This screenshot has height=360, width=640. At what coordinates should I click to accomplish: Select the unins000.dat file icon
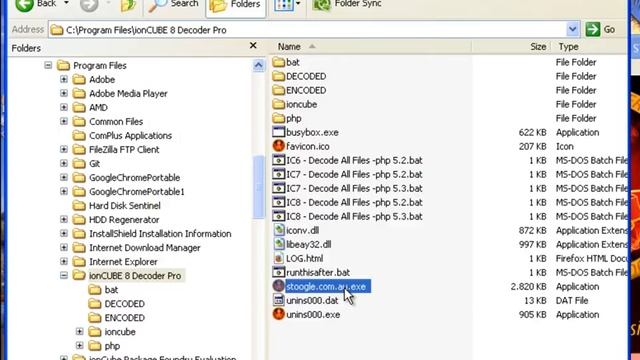pyautogui.click(x=278, y=300)
